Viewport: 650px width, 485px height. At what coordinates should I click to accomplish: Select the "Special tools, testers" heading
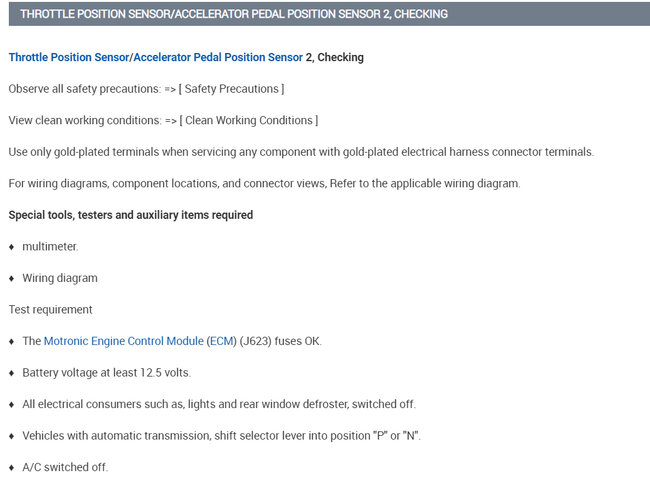130,215
